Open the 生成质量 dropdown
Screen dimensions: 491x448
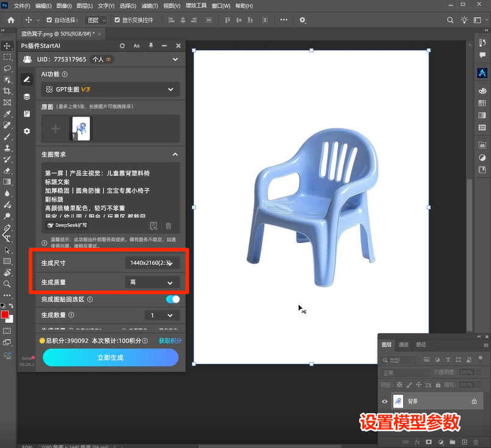[152, 282]
